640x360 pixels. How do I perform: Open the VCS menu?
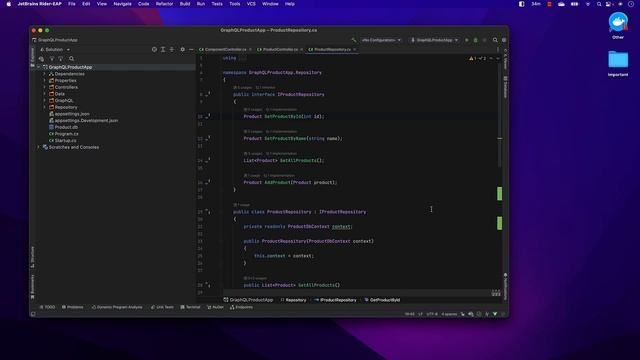[251, 4]
